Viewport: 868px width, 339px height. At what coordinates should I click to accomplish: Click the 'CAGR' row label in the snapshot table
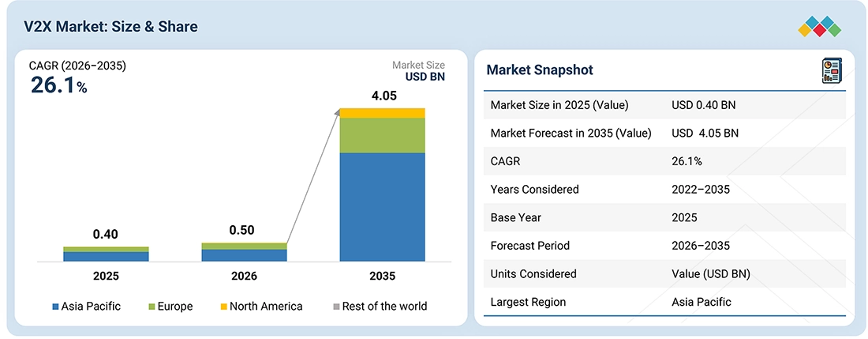(505, 161)
